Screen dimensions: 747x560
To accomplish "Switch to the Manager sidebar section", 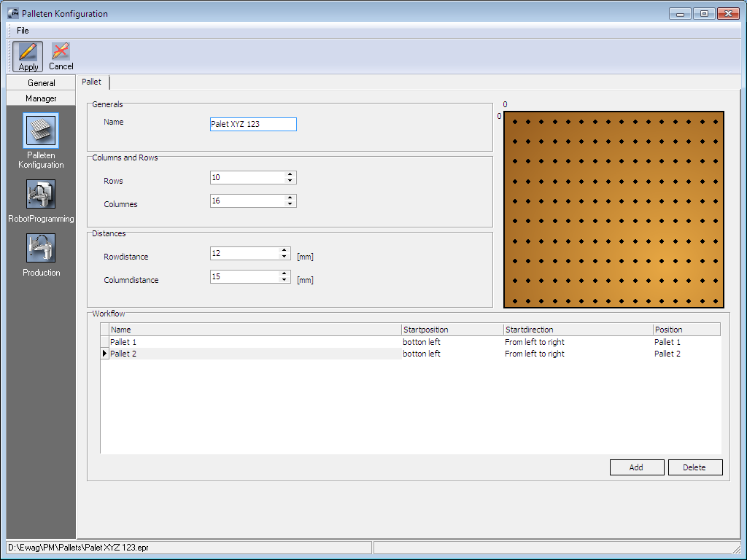I will tap(41, 98).
